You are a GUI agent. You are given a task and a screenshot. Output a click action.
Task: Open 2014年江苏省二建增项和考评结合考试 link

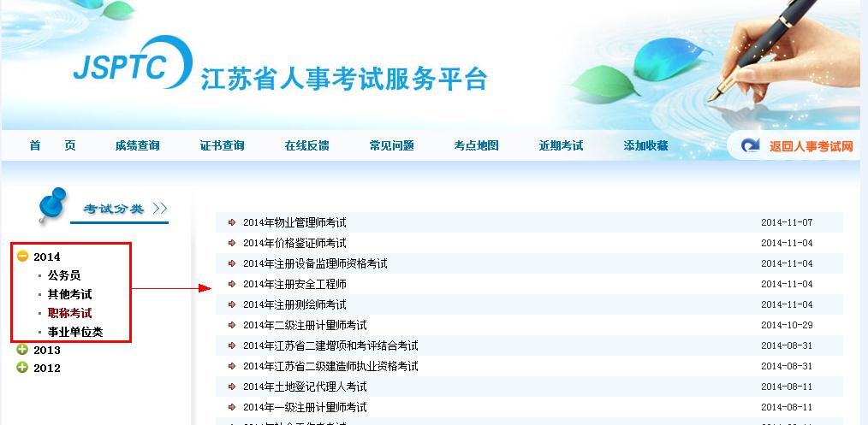click(x=330, y=346)
